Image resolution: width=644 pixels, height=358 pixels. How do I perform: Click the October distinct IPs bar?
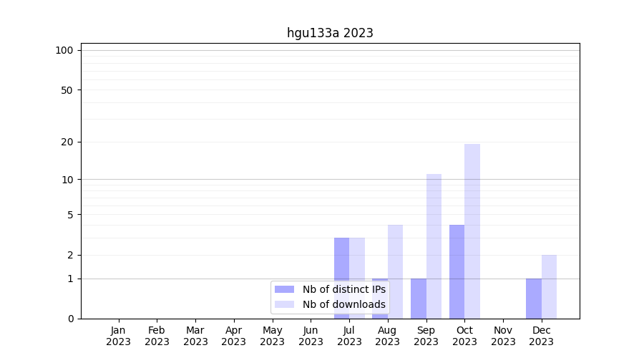(x=457, y=271)
